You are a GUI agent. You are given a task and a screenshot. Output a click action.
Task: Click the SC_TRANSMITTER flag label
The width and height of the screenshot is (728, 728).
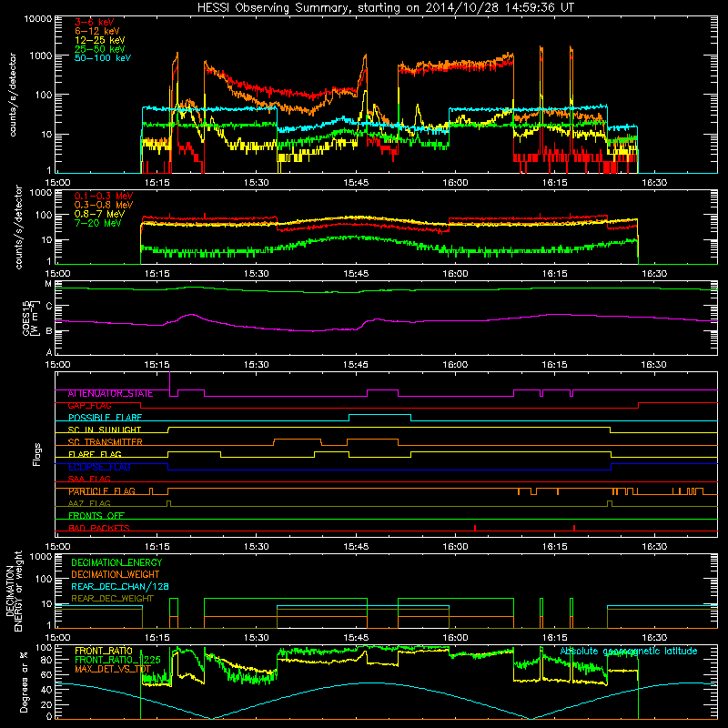pyautogui.click(x=105, y=442)
